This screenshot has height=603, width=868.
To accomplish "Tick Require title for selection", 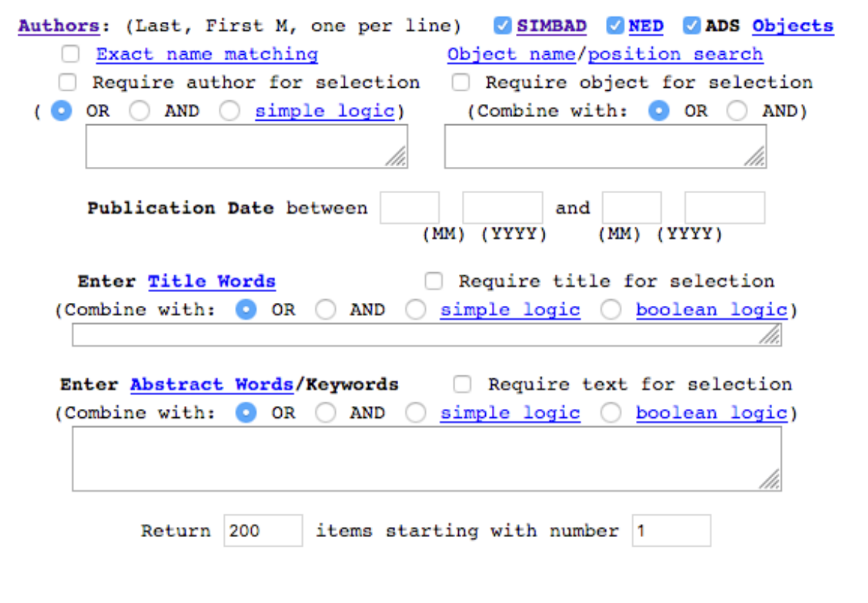I will click(434, 281).
